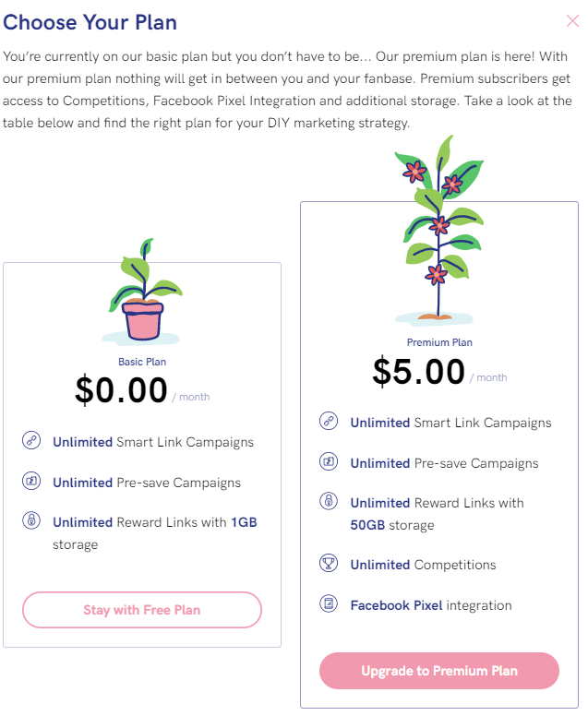This screenshot has width=588, height=716.
Task: Click the Premium Smart Link Campaigns icon
Action: click(329, 421)
